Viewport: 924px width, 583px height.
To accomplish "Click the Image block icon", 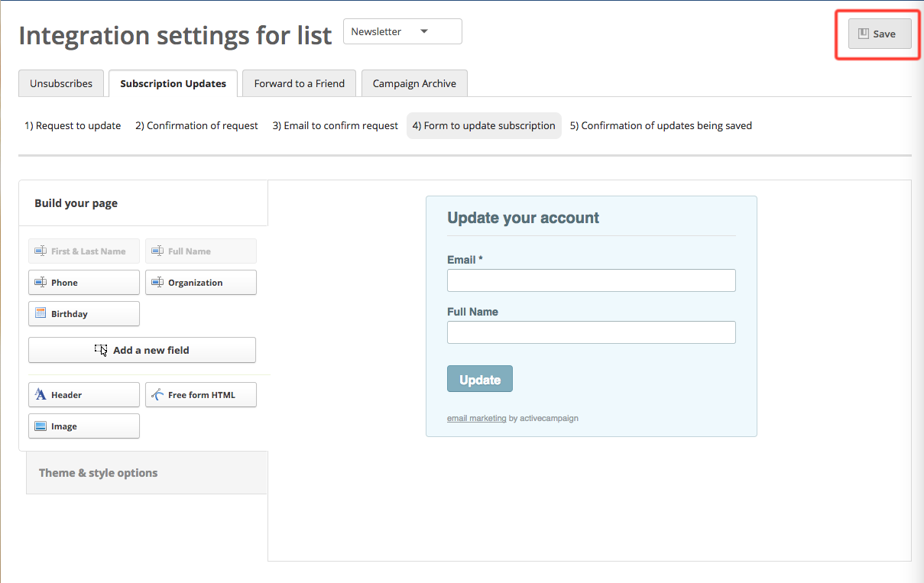I will pyautogui.click(x=40, y=426).
